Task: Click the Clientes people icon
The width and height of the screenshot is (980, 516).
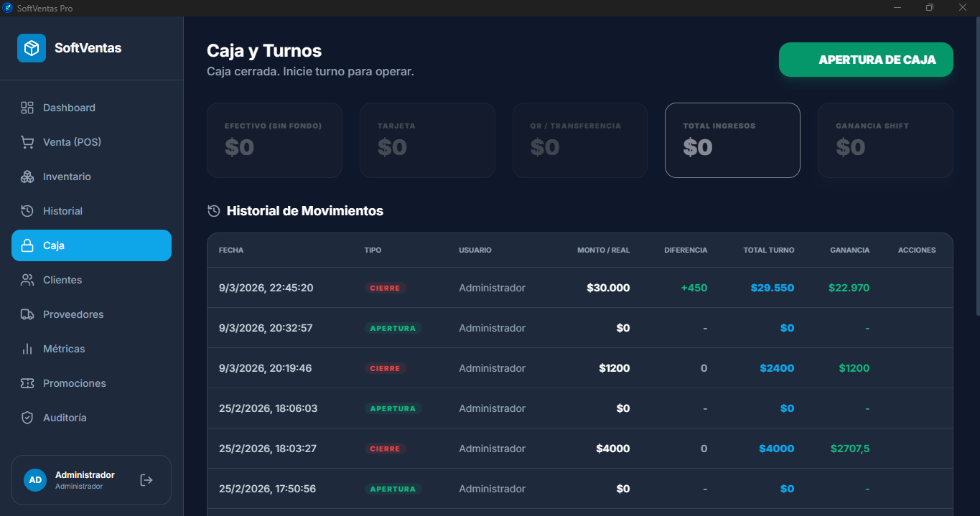Action: pos(27,280)
